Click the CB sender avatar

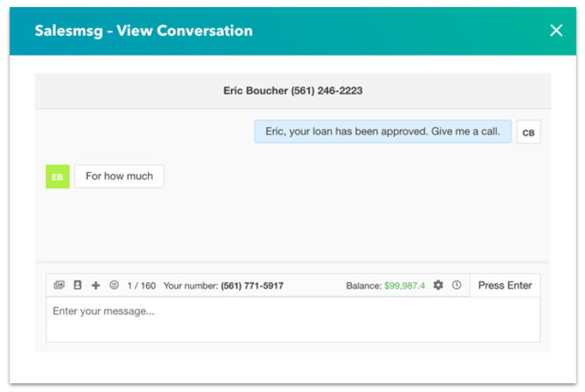[528, 132]
